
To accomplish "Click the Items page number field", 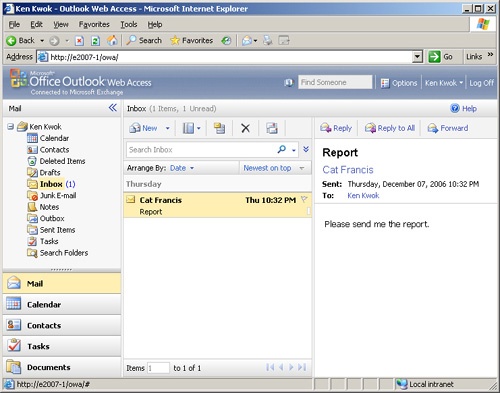I will click(x=158, y=368).
